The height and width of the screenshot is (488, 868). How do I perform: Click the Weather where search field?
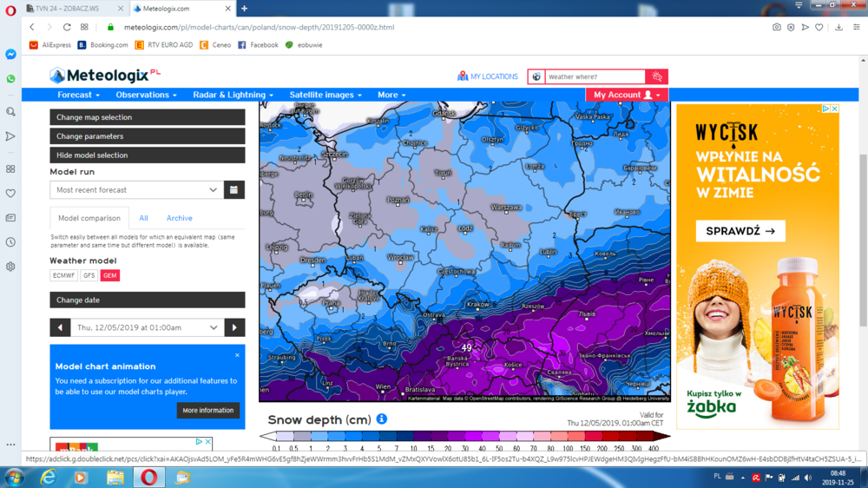click(x=595, y=76)
